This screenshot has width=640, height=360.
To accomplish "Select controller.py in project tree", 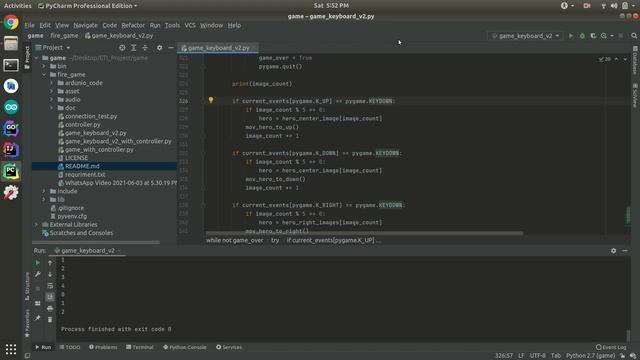I will pyautogui.click(x=82, y=124).
